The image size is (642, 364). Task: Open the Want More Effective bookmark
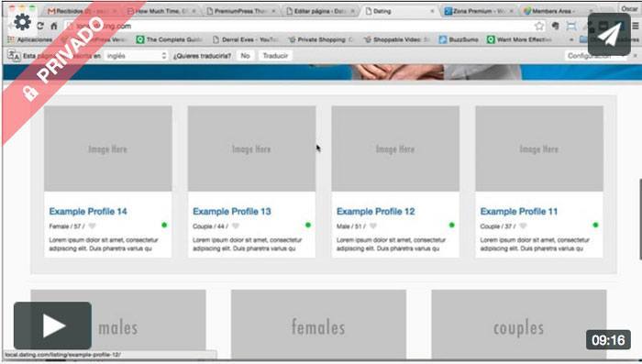520,39
